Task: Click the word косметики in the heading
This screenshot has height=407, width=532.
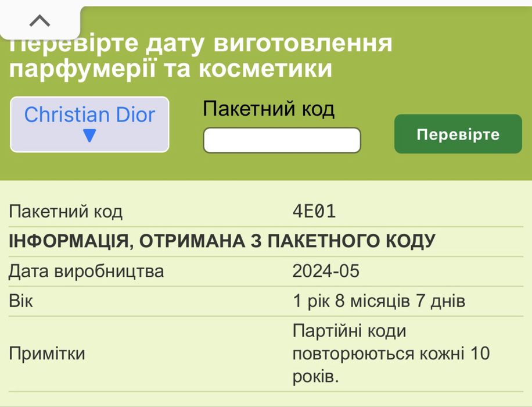Action: (265, 69)
